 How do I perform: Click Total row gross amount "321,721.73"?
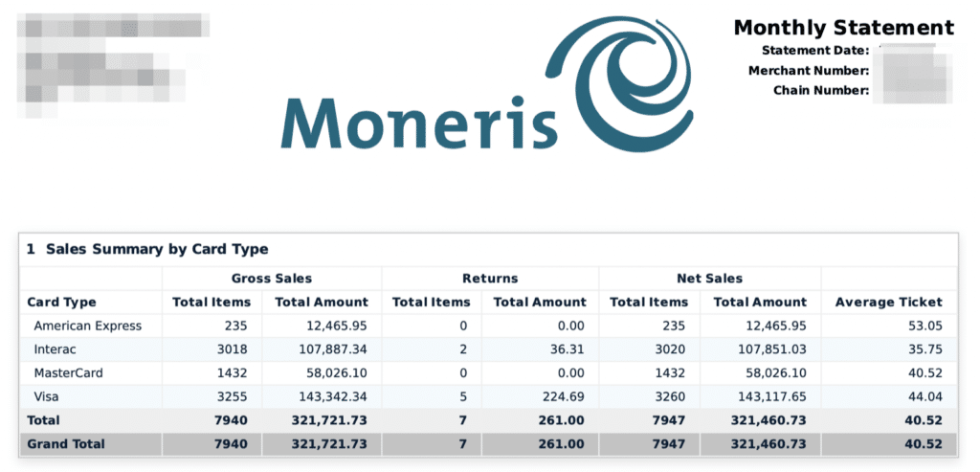[x=329, y=420]
